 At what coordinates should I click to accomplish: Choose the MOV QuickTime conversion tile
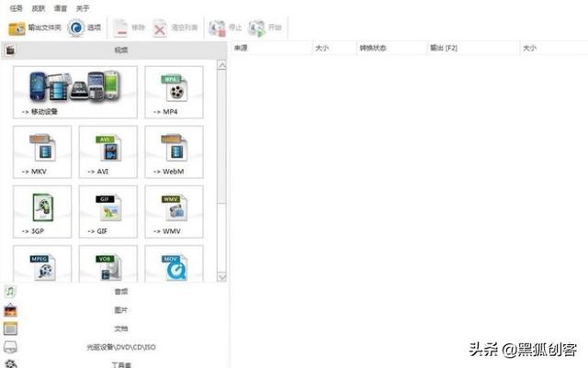pyautogui.click(x=174, y=263)
